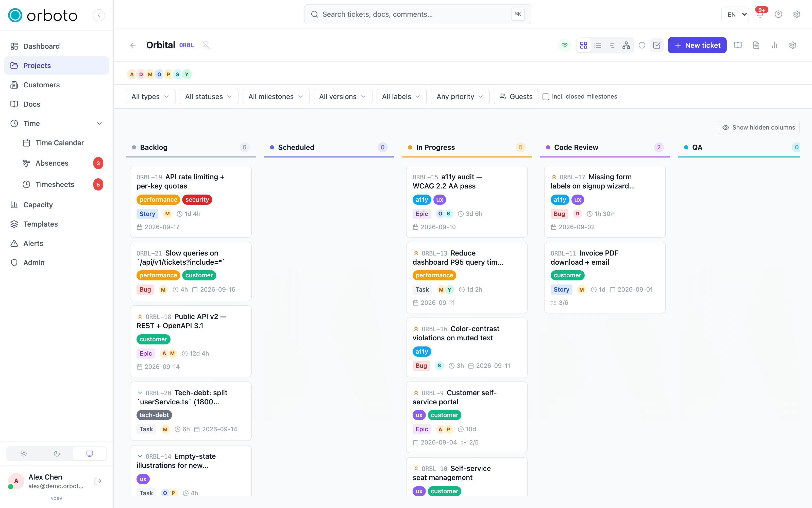Viewport: 812px width, 508px height.
Task: Change language with EN selector
Action: (x=735, y=14)
